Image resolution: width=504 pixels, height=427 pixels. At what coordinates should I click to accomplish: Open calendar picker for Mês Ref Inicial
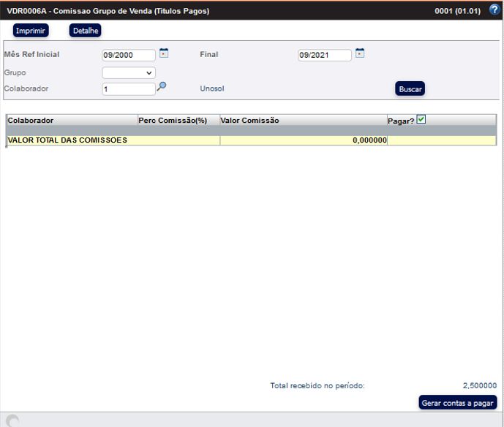click(164, 53)
